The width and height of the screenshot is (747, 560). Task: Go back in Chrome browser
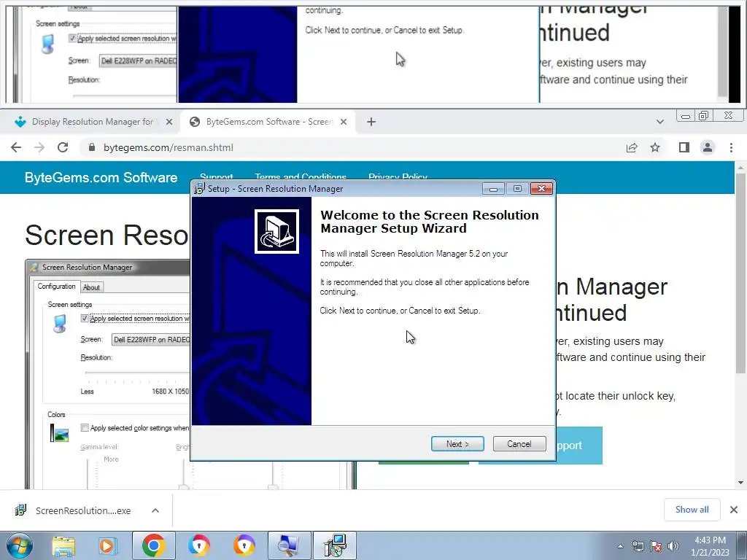pyautogui.click(x=16, y=147)
